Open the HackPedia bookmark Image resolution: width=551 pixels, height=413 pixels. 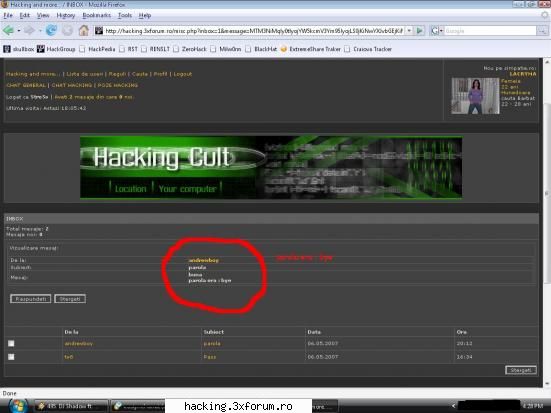point(97,49)
